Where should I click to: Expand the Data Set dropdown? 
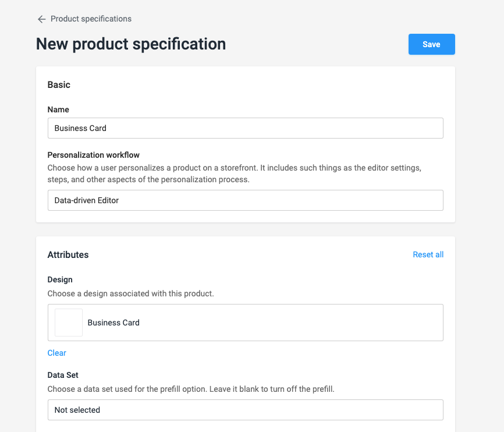click(245, 410)
